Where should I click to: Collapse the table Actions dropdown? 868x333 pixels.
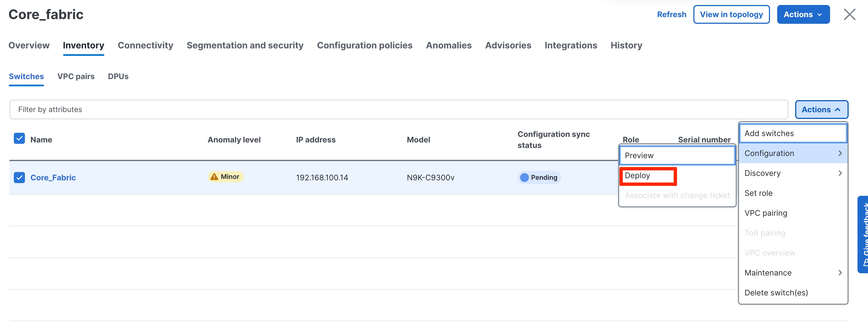(x=821, y=110)
